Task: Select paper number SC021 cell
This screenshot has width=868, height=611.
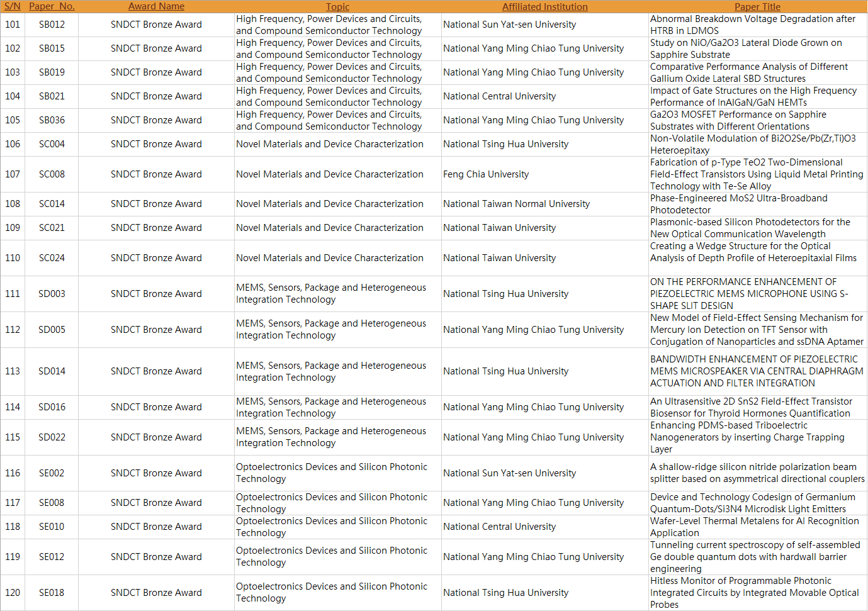Action: [52, 228]
